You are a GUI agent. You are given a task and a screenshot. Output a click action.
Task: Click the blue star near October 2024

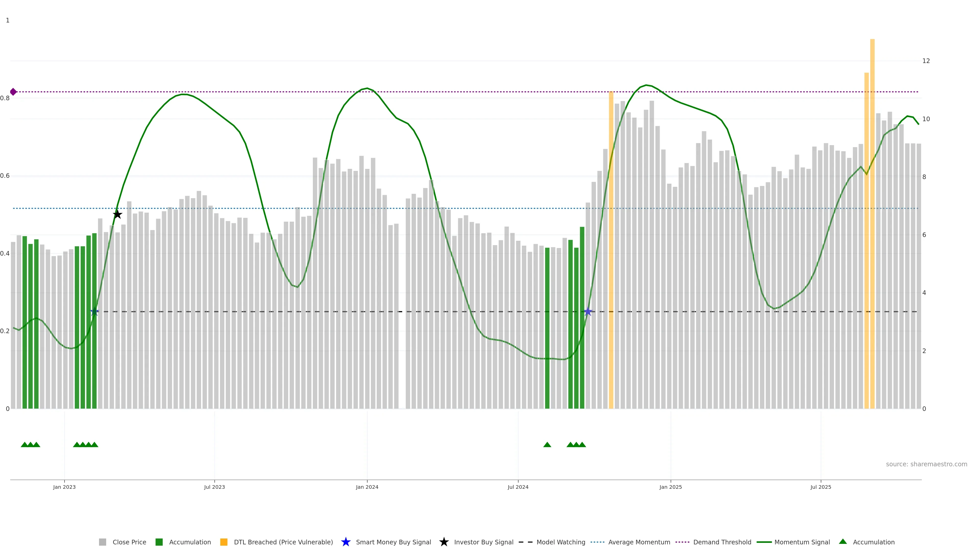(588, 312)
